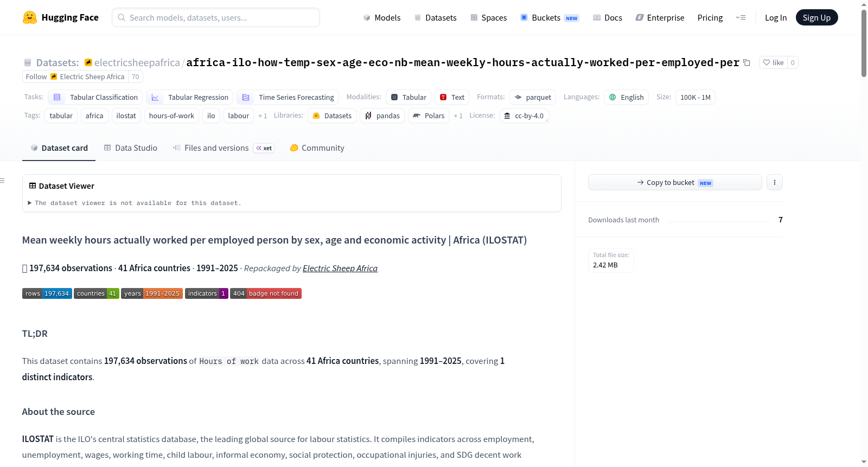Switch to the Dataset card tab

59,148
